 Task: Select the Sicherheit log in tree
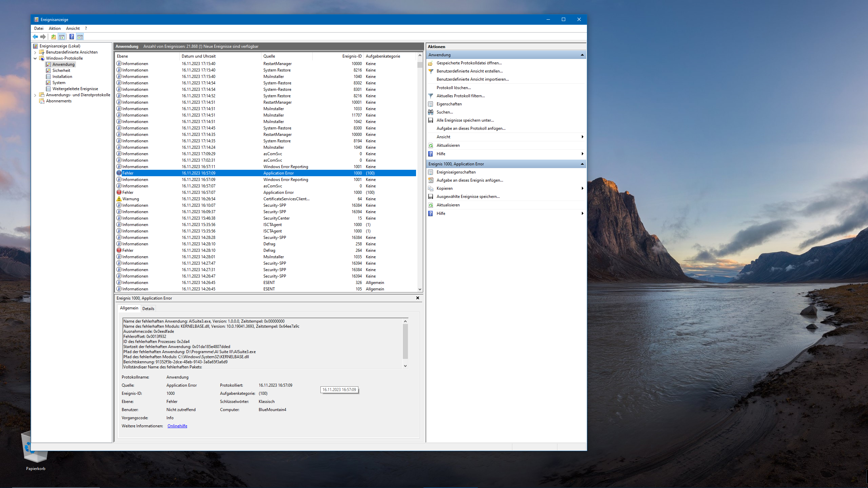[61, 70]
